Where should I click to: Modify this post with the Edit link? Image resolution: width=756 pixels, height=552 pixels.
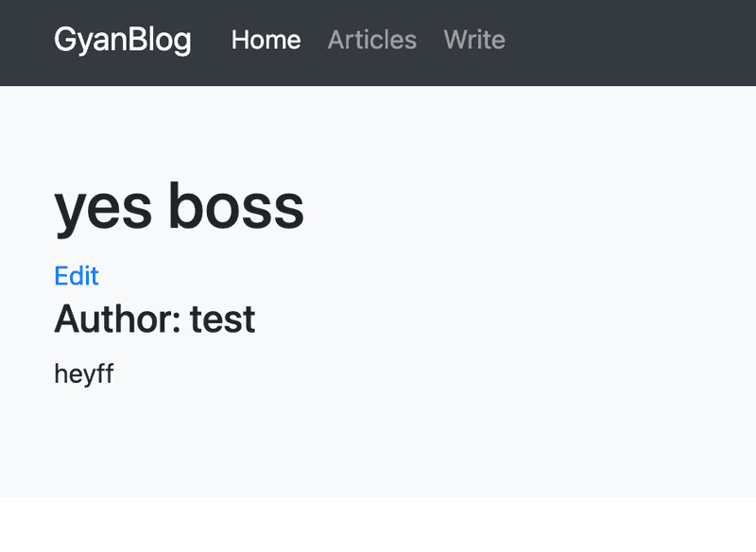[77, 275]
